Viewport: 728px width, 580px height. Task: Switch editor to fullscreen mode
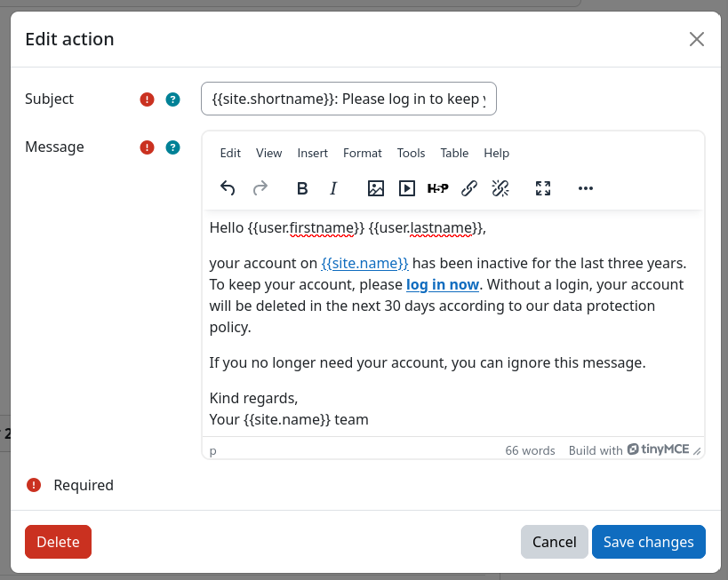pyautogui.click(x=542, y=188)
